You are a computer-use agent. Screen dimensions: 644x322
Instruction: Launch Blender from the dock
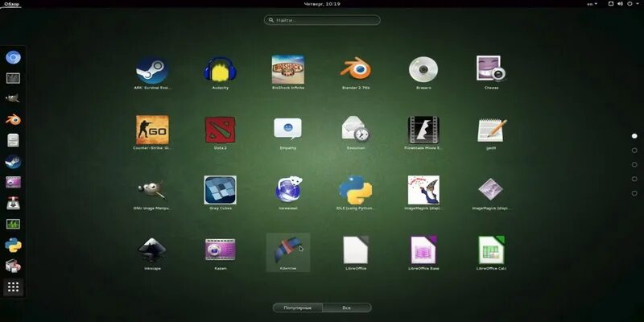pyautogui.click(x=13, y=120)
